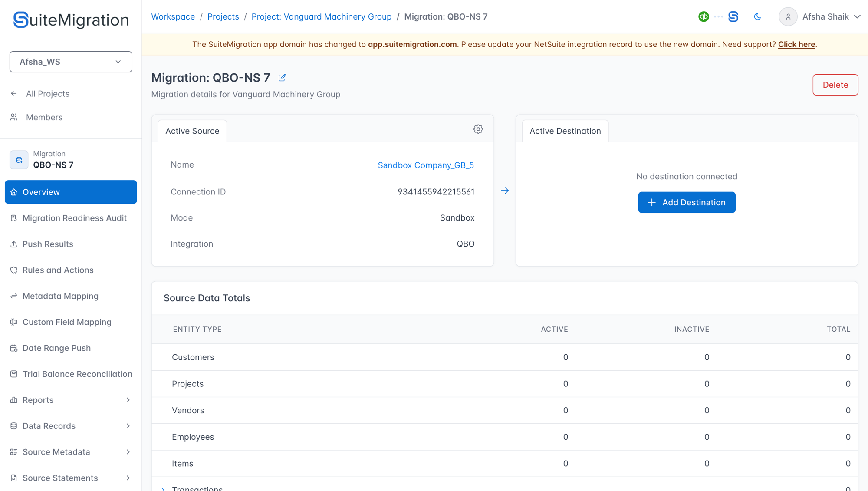Select the Active Source tab

tap(192, 131)
